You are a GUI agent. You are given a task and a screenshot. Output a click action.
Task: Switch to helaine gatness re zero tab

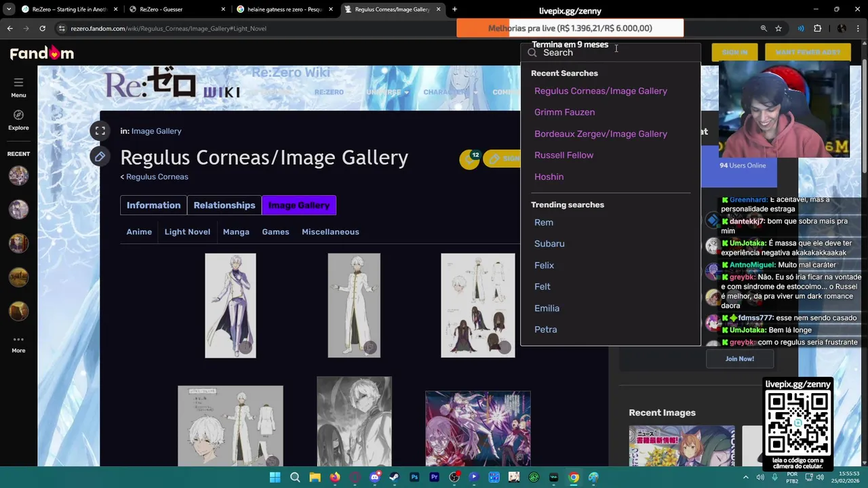pos(285,9)
